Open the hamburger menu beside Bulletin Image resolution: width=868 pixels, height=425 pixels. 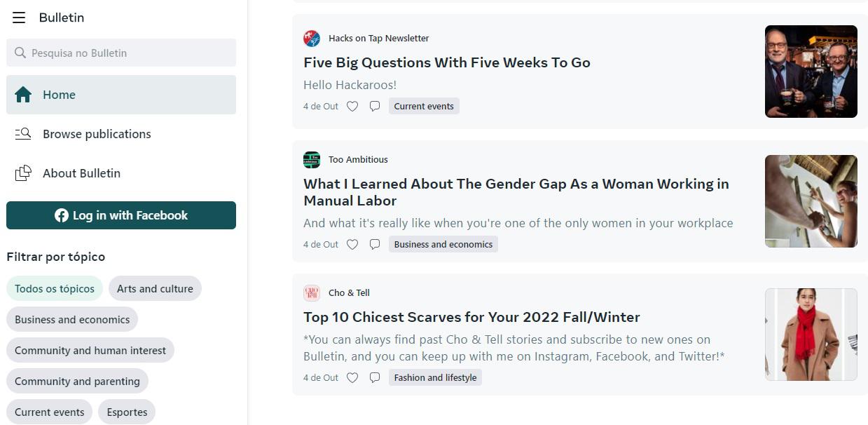pos(19,18)
